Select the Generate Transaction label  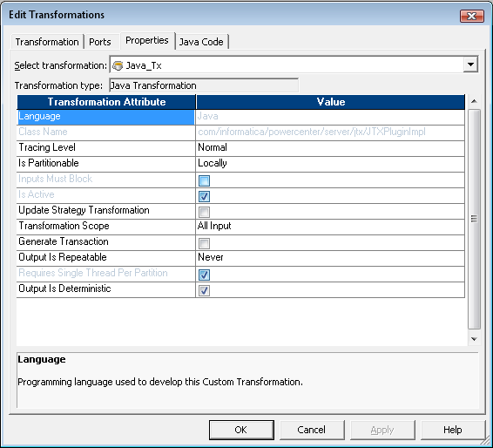coord(64,241)
